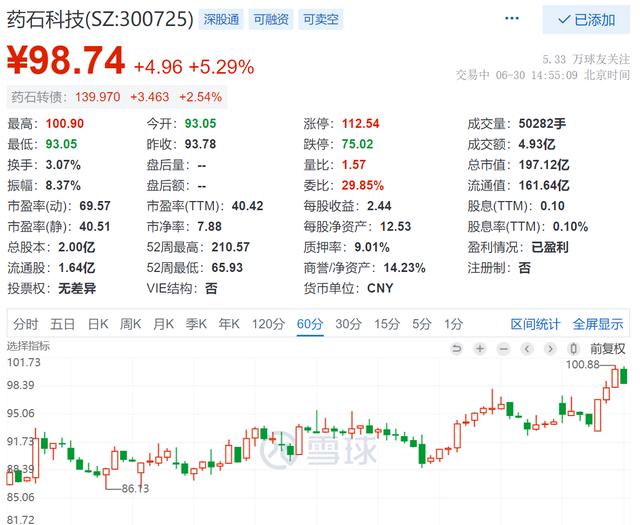Click the 86.73 low label on chart
The image size is (640, 525).
[136, 488]
